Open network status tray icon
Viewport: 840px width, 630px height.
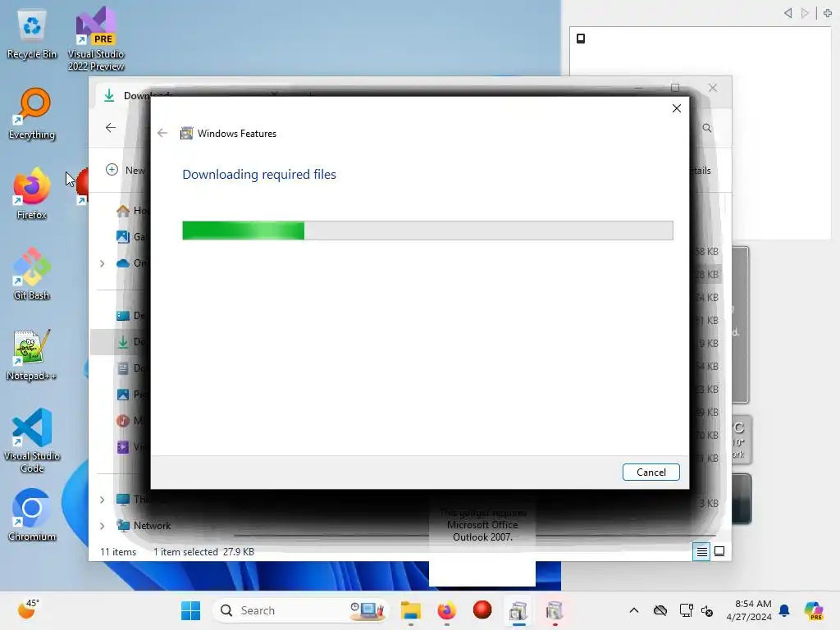coord(686,610)
